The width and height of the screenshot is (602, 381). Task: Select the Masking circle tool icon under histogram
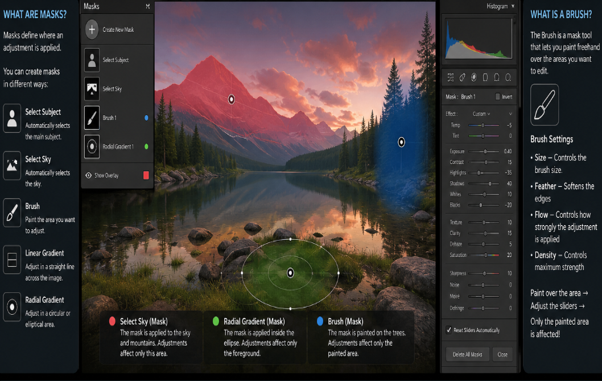pos(474,78)
